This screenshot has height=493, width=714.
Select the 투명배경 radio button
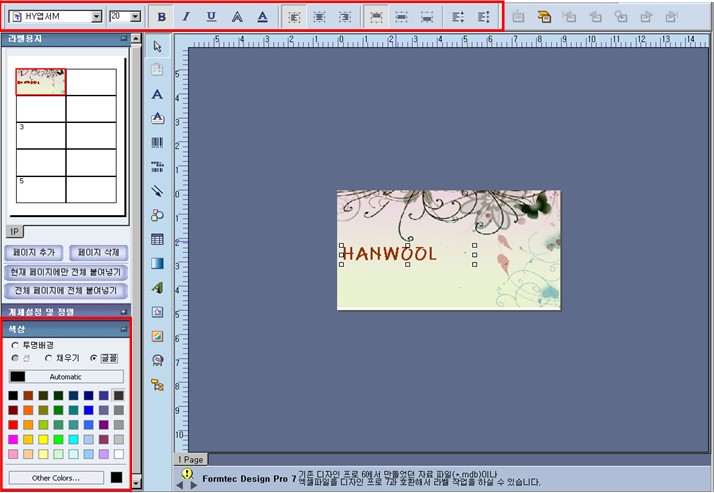pyautogui.click(x=15, y=346)
